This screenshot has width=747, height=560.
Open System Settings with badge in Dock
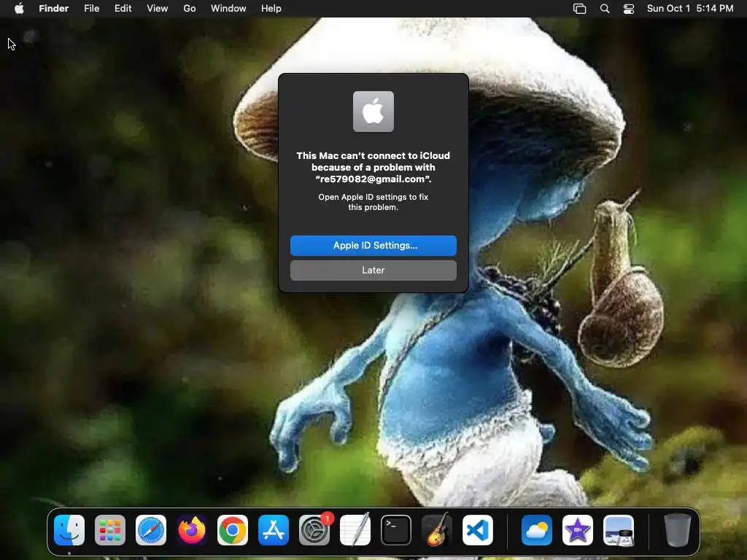click(x=314, y=530)
